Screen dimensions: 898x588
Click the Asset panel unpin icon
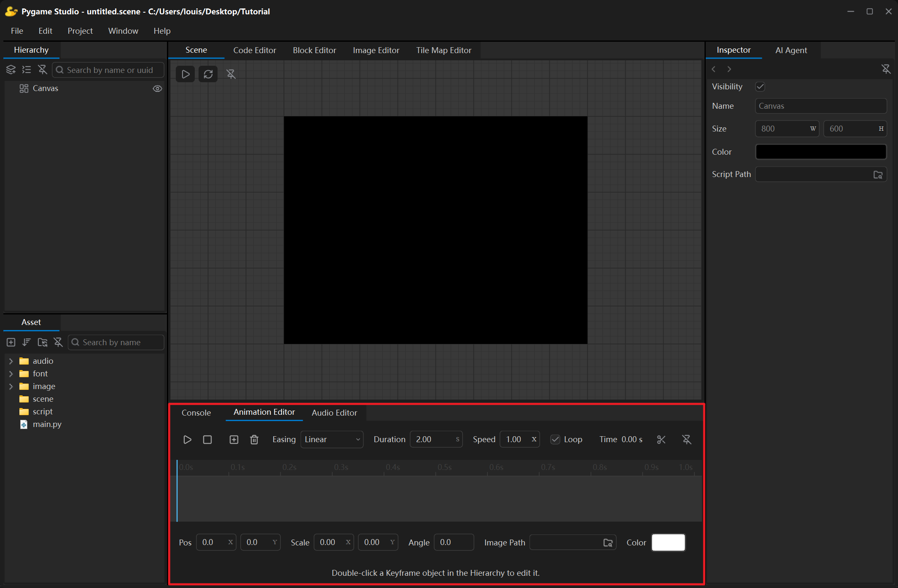pos(58,342)
